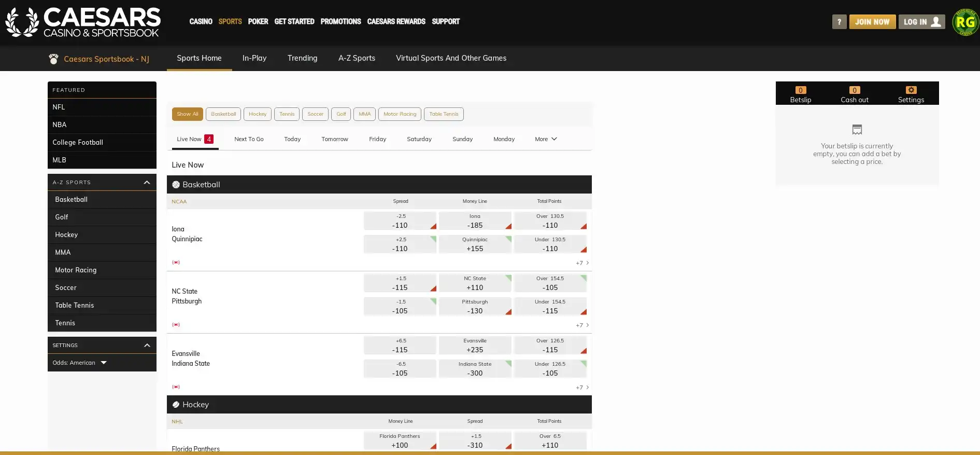Viewport: 980px width, 455px height.
Task: Open College Football in Featured sidebar
Action: point(78,142)
